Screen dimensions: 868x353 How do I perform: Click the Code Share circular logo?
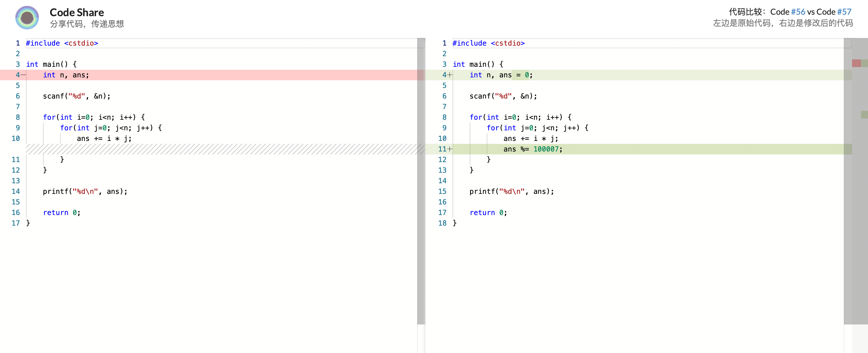[x=27, y=17]
